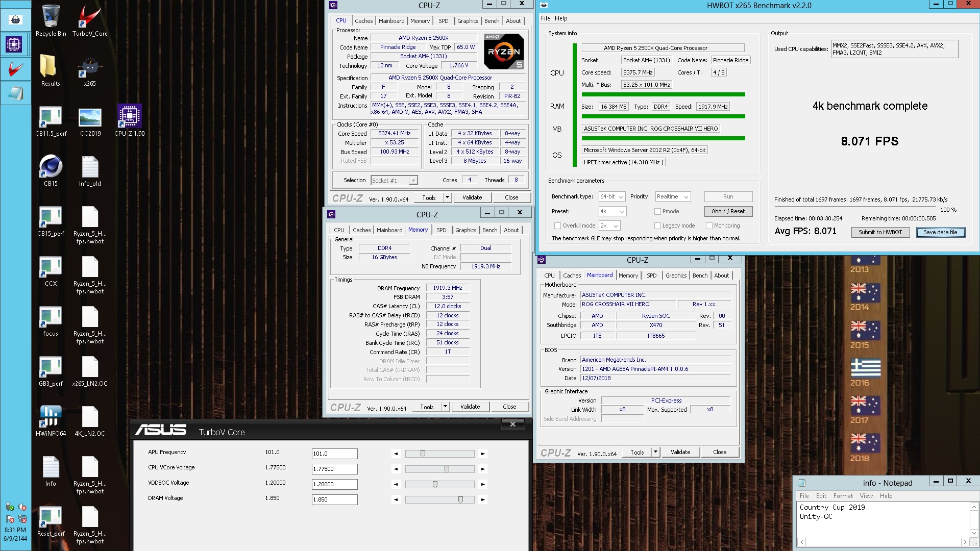Image resolution: width=980 pixels, height=551 pixels.
Task: Click the Save data file button
Action: 940,232
